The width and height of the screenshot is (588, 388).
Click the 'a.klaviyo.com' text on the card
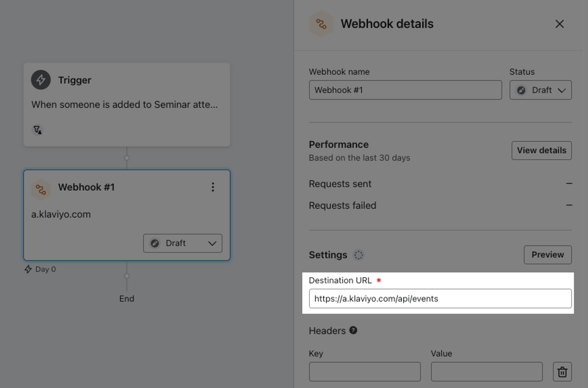point(61,214)
